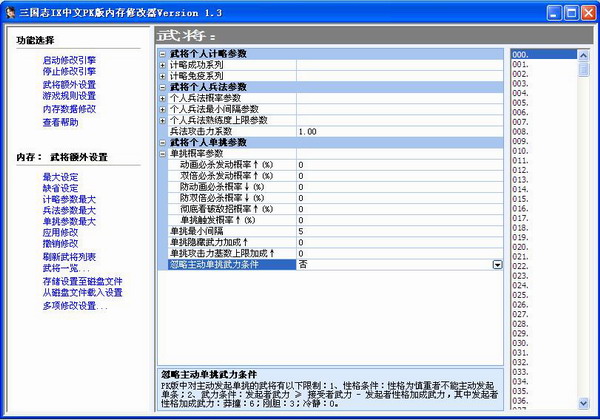
Task: Click 刷新武将列表 link
Action: click(x=69, y=257)
